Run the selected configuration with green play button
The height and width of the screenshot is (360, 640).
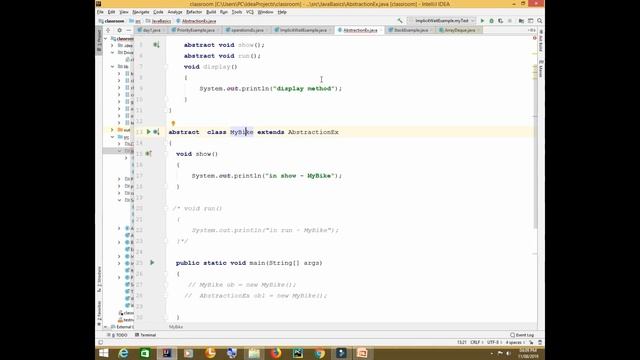482,21
